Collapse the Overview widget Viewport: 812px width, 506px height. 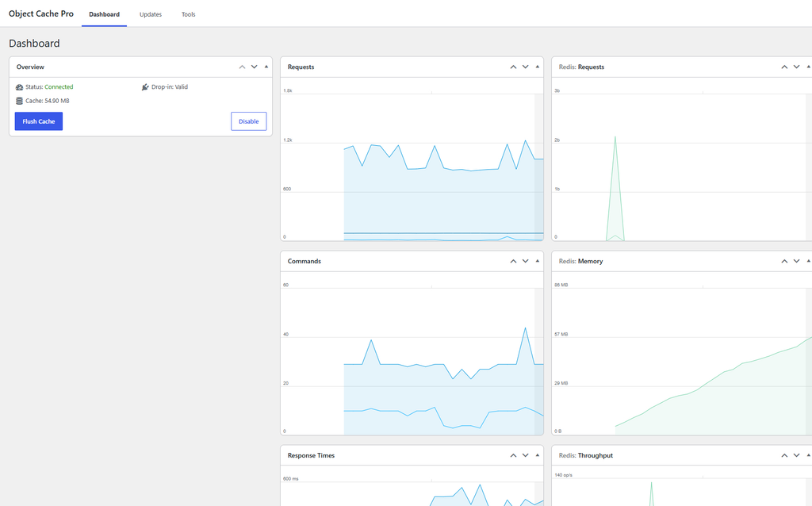point(266,67)
